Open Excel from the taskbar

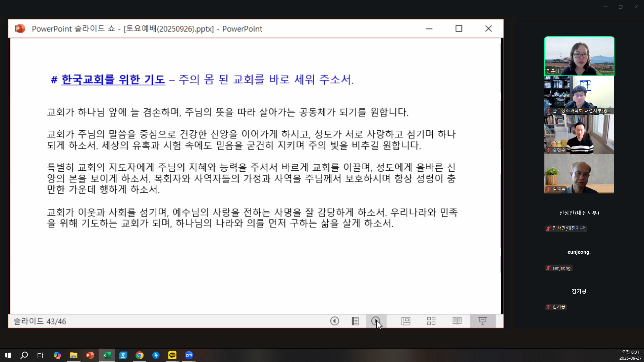107,355
